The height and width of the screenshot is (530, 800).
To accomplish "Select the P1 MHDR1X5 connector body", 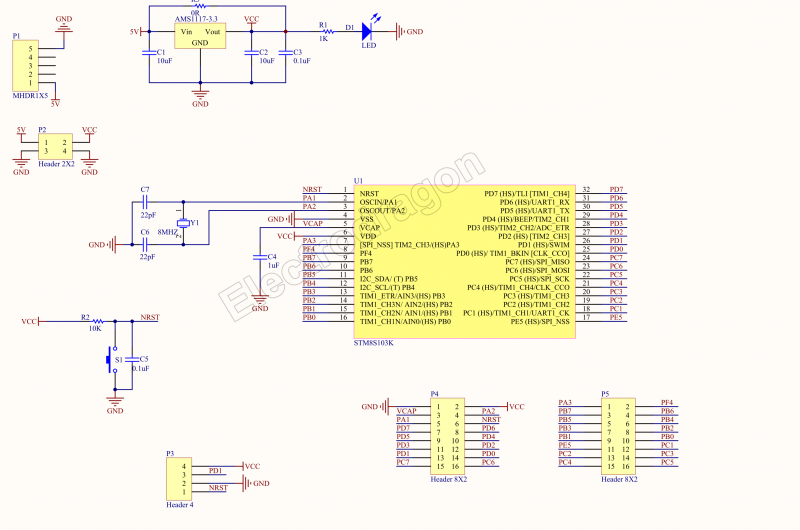I will point(25,66).
